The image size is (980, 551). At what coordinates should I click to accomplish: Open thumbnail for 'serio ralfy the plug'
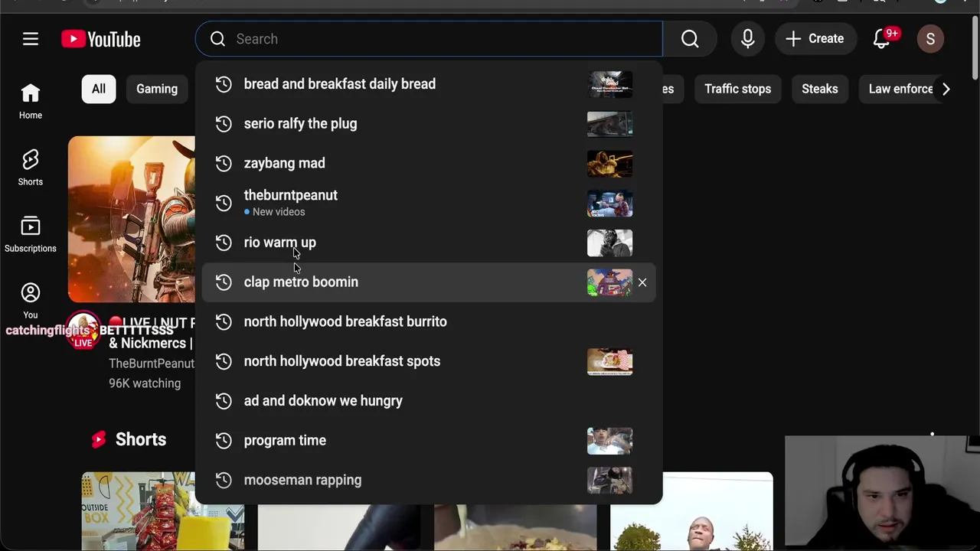610,124
